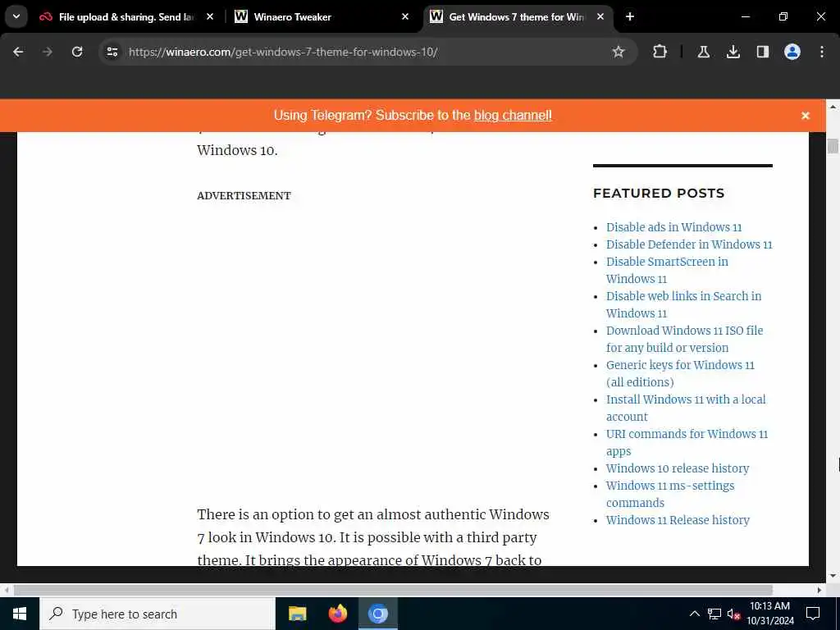Viewport: 840px width, 630px height.
Task: Open the Downloads icon in toolbar
Action: coord(733,52)
